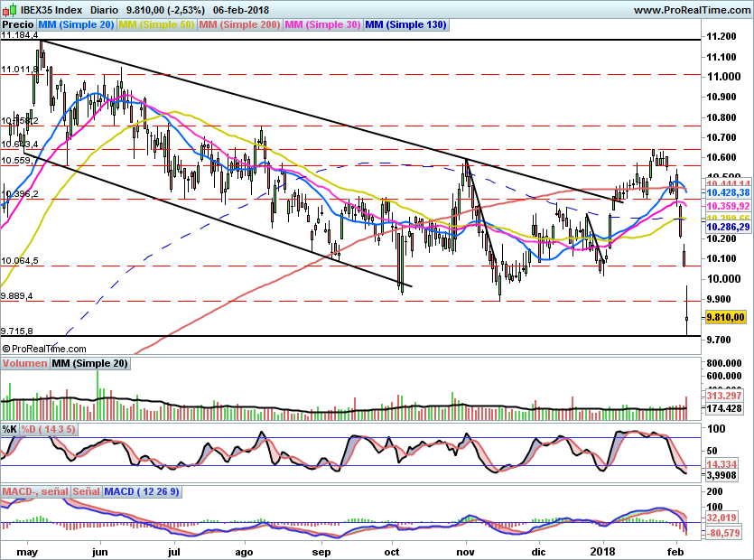Screen dimensions: 754x560
Task: Select the Precio indicator label
Action: coord(18,25)
